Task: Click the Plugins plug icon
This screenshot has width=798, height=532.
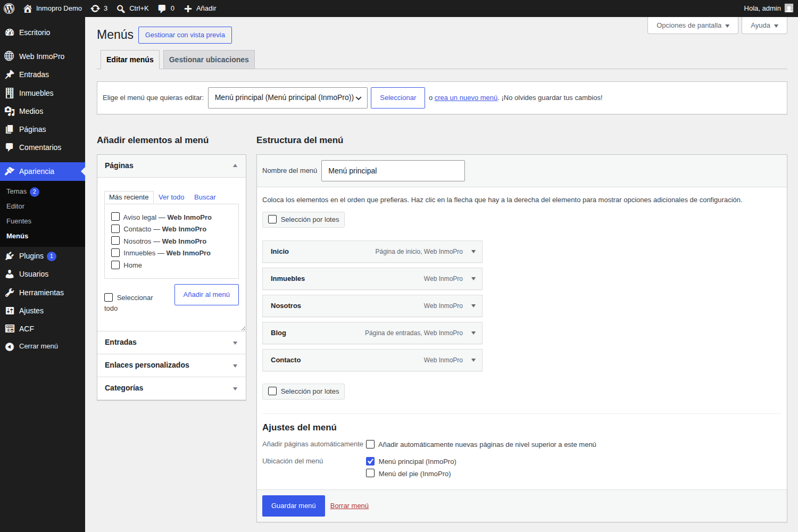Action: click(10, 256)
